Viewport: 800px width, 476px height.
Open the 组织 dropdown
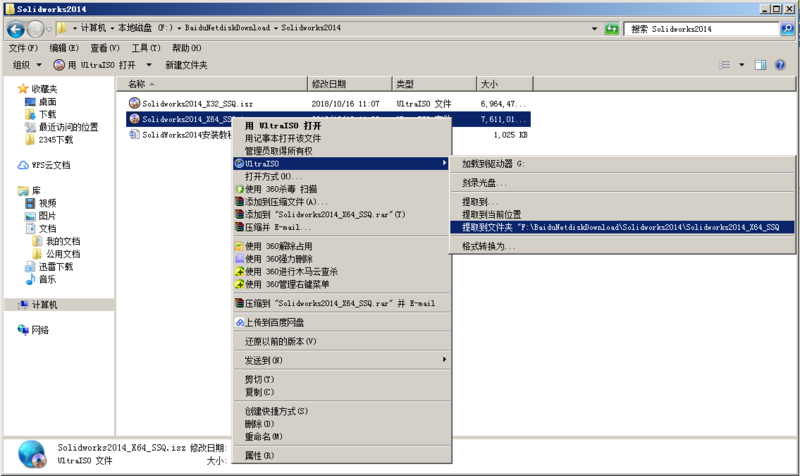27,65
